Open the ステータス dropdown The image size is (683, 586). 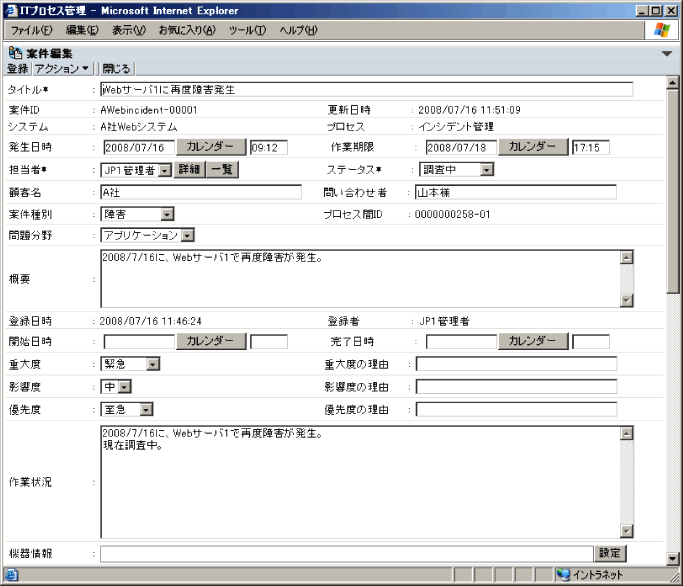click(x=456, y=169)
